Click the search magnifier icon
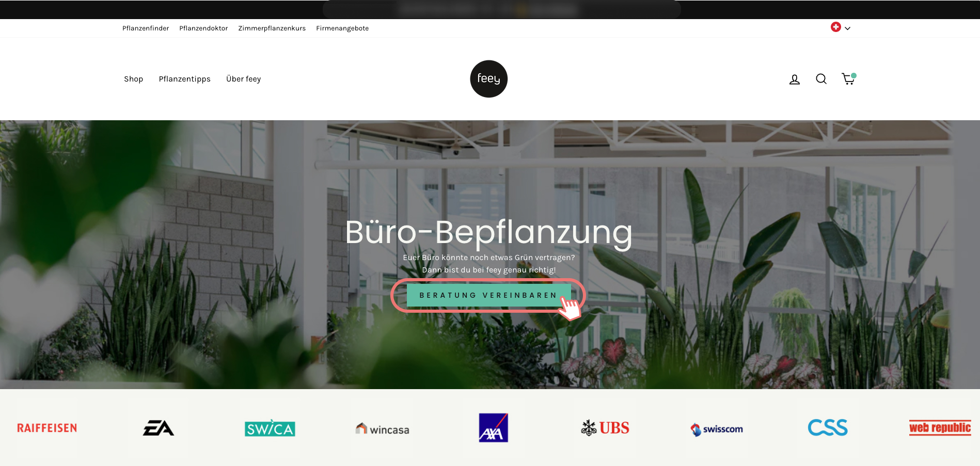The width and height of the screenshot is (980, 466). click(821, 79)
